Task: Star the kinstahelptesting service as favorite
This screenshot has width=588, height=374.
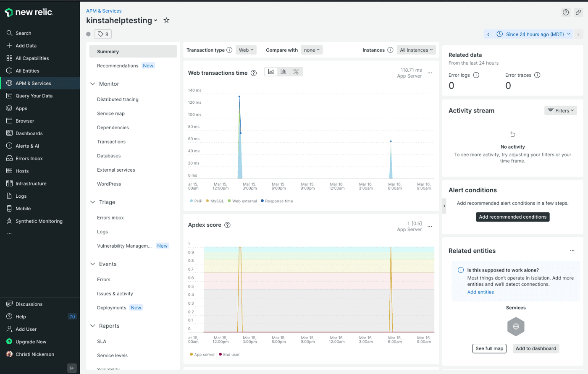Action: click(x=166, y=20)
